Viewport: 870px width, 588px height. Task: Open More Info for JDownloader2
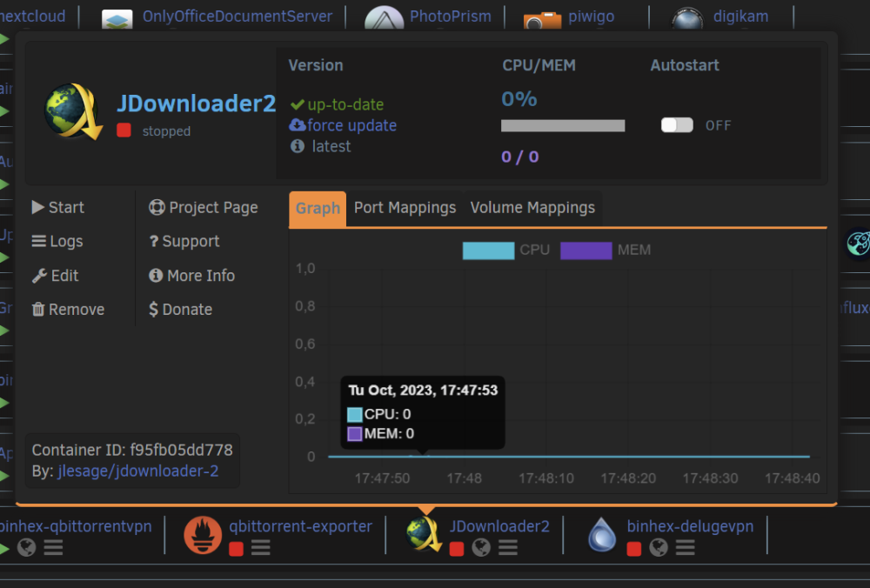tap(192, 276)
